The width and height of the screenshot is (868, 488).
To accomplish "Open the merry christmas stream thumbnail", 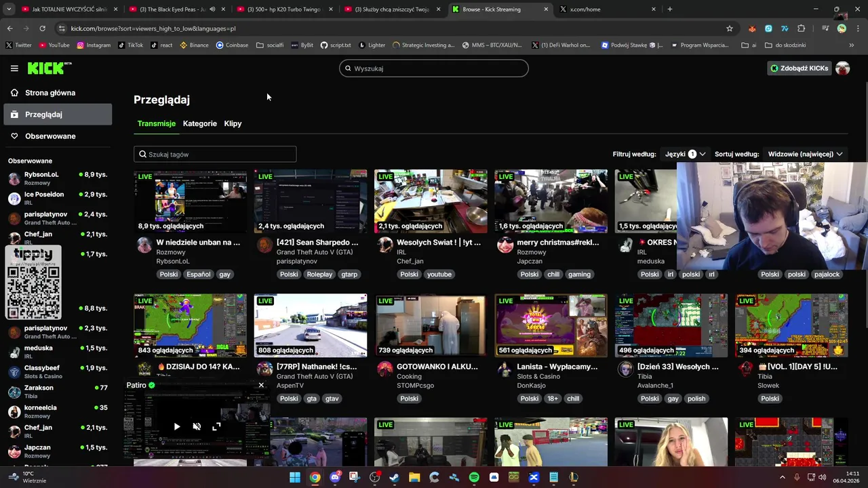I will pyautogui.click(x=551, y=201).
